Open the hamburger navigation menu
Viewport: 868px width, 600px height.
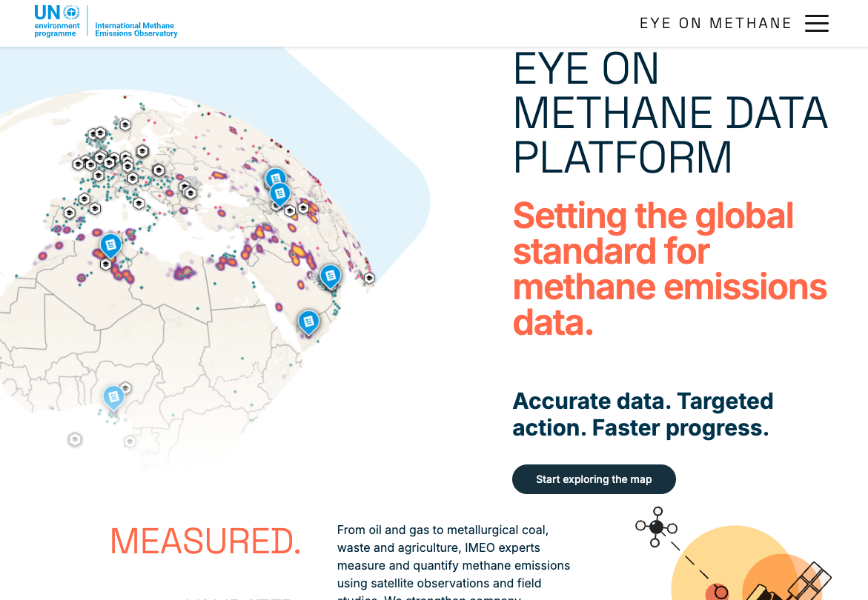(x=817, y=23)
